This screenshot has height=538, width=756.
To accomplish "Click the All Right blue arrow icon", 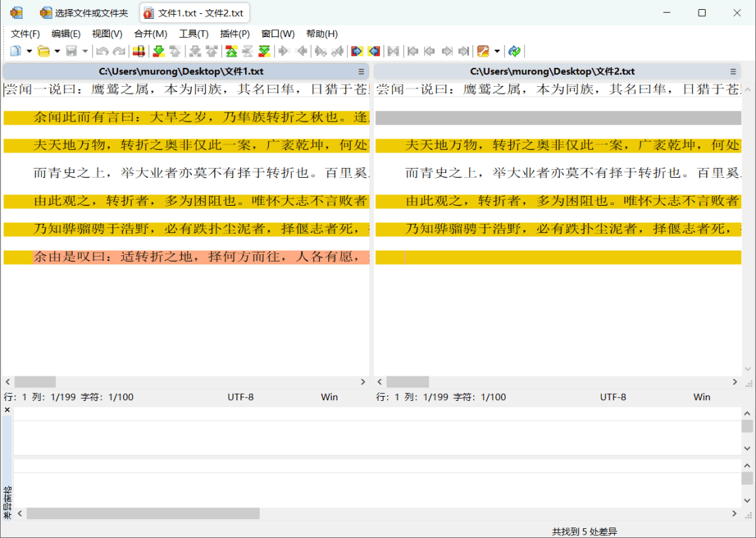I will pyautogui.click(x=357, y=50).
